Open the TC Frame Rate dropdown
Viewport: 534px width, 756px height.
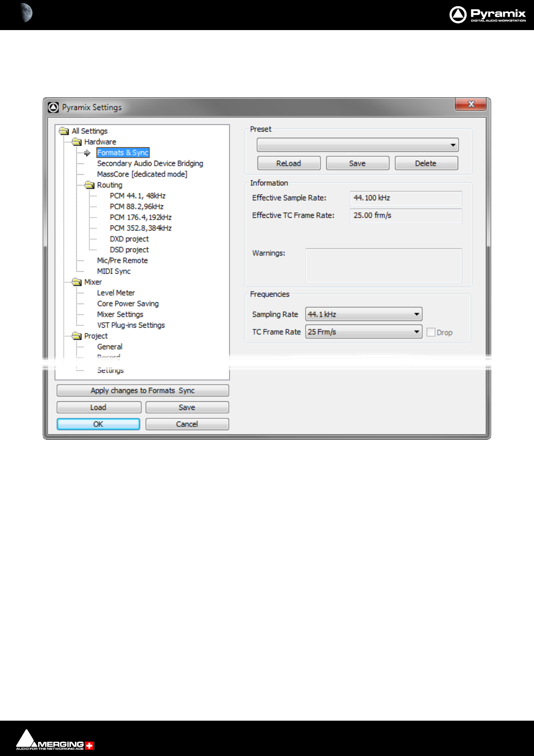pyautogui.click(x=363, y=332)
